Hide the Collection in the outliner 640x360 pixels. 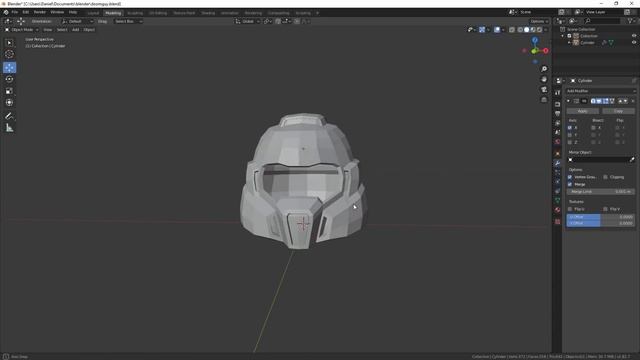(634, 36)
